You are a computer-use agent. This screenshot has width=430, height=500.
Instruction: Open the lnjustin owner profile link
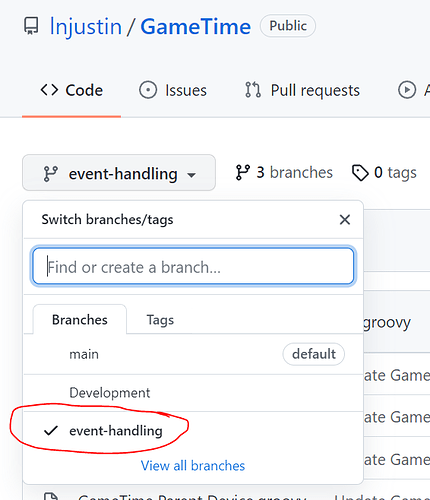coord(86,26)
